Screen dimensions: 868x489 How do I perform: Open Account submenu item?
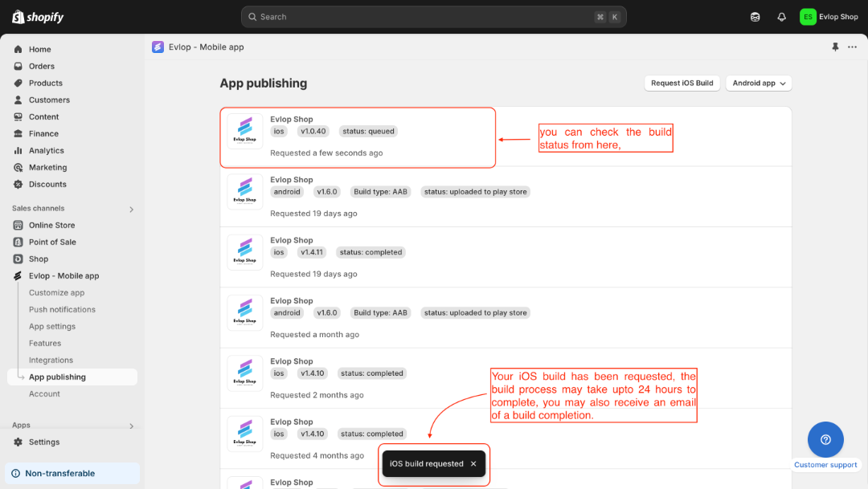[44, 394]
